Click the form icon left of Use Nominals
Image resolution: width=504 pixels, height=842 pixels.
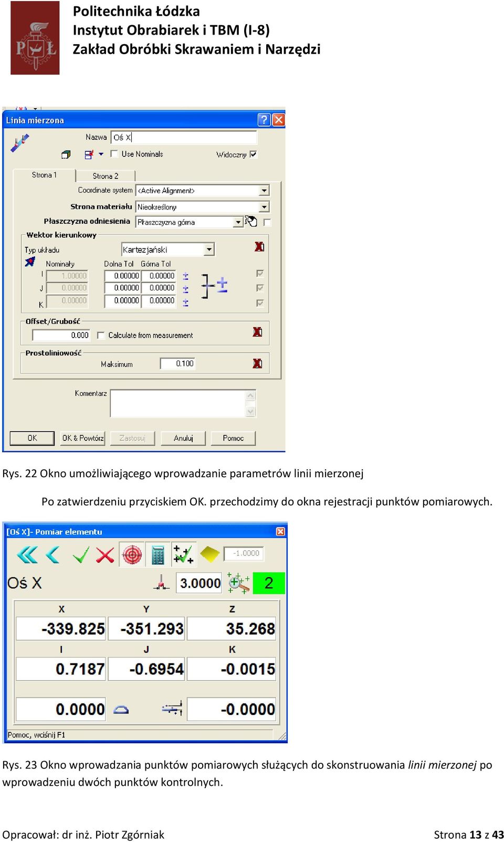[89, 154]
